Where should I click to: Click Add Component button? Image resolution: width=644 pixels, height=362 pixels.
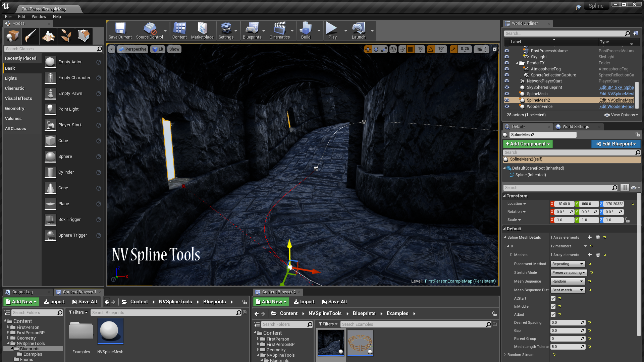tap(528, 144)
